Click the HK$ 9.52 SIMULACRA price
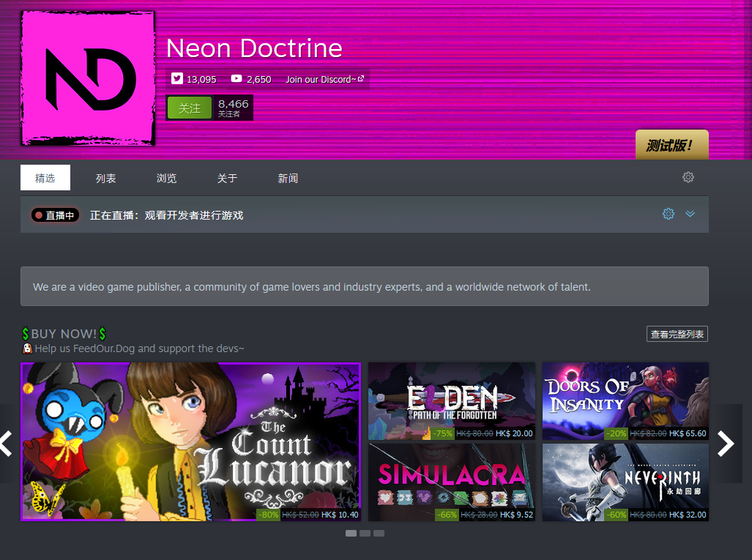Viewport: 752px width, 560px height. point(516,515)
